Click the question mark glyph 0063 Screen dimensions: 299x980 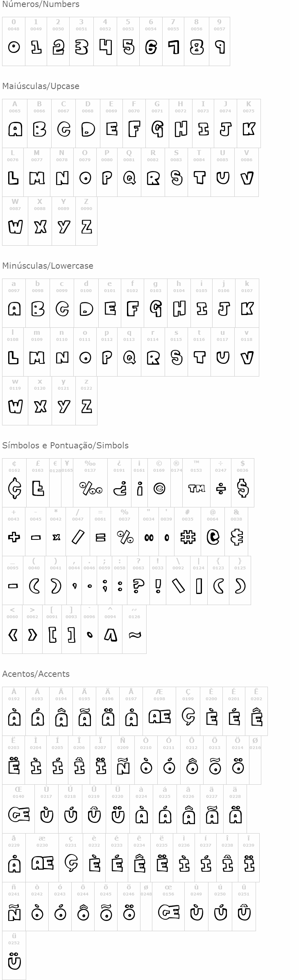138,580
